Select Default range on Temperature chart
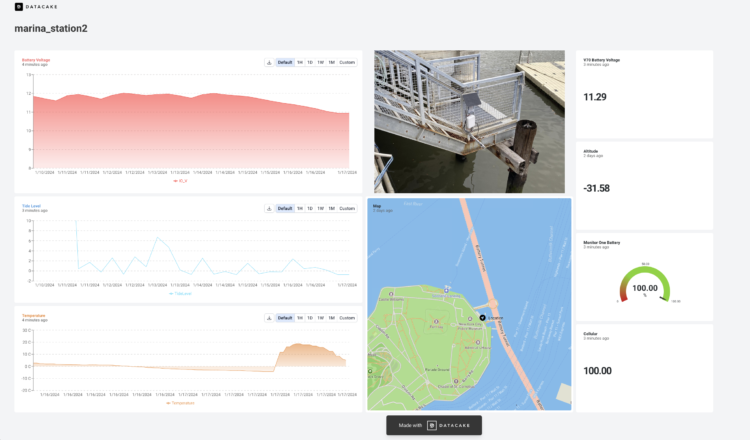 pyautogui.click(x=285, y=318)
